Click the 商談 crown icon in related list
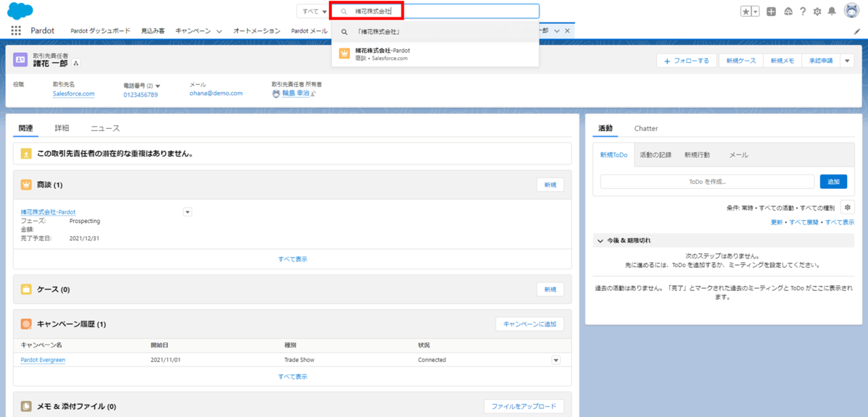Viewport: 868px width, 417px height. click(26, 185)
